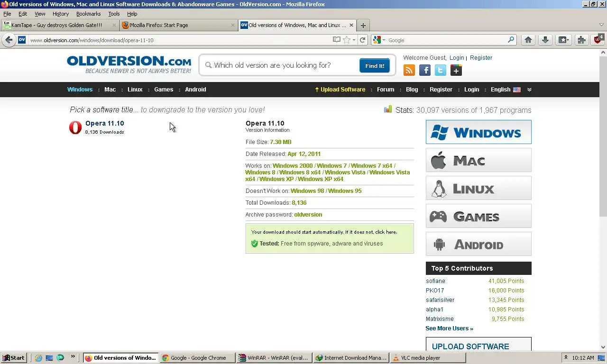
Task: Click the Upload Software link
Action: tap(340, 90)
